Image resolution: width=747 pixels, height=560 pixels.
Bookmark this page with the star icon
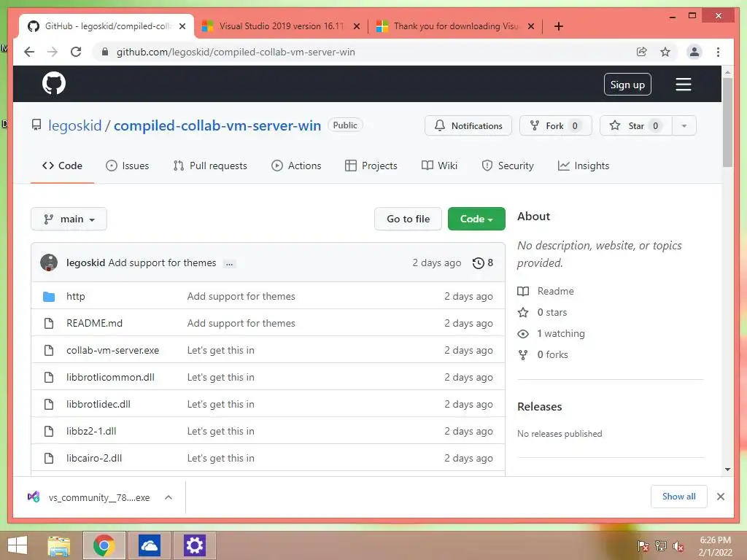tap(665, 52)
